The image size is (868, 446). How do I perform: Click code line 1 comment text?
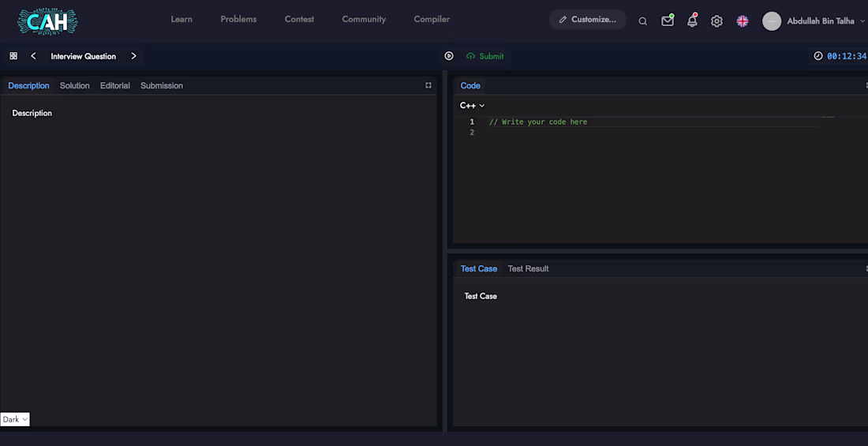[538, 122]
